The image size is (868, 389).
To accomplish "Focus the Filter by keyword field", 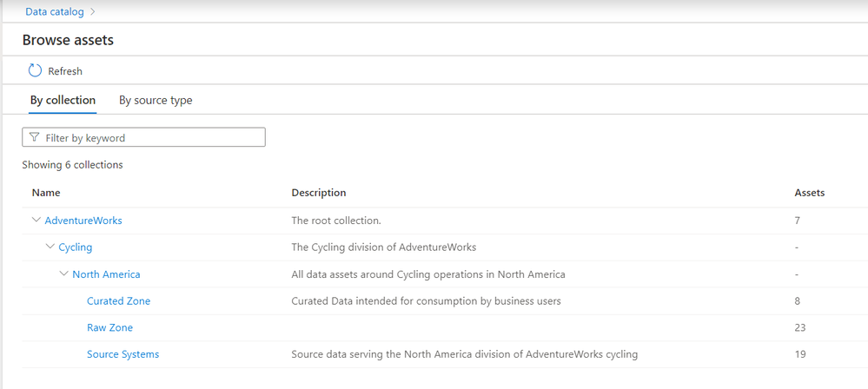I will 143,137.
